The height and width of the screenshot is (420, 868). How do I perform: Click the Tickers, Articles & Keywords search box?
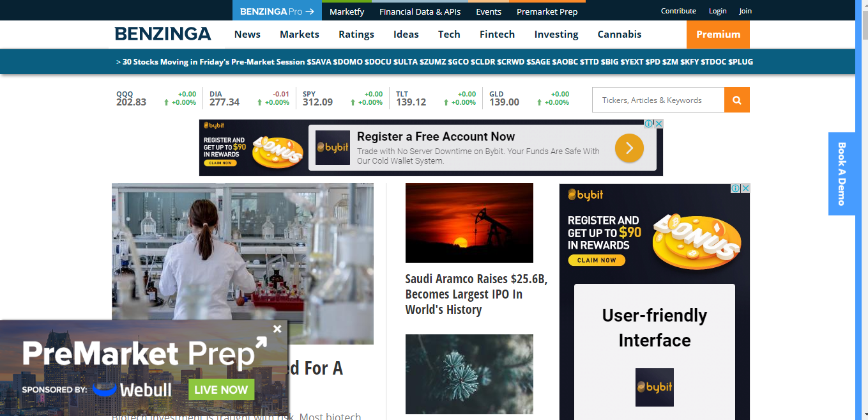658,100
